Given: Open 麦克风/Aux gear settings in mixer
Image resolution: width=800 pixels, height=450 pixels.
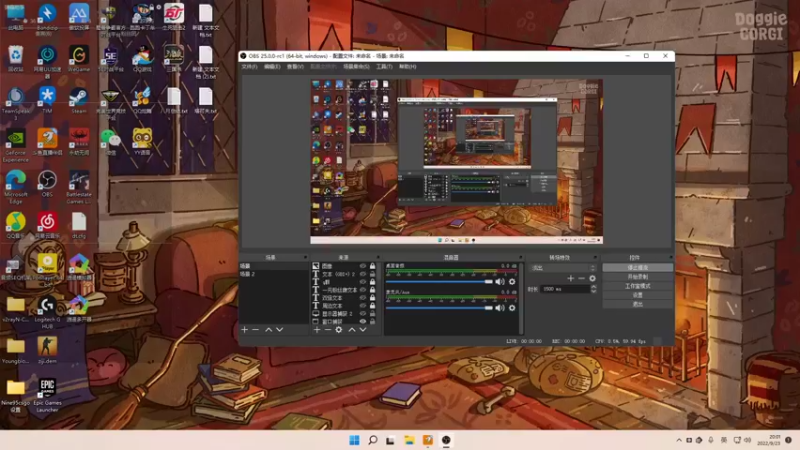Looking at the screenshot, I should click(x=512, y=308).
